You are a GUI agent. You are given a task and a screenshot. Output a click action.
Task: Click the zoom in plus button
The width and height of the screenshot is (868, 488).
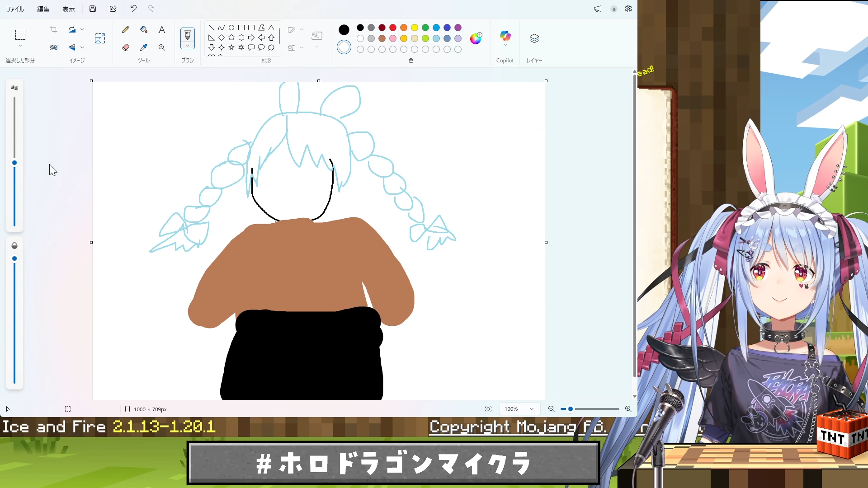tap(628, 409)
